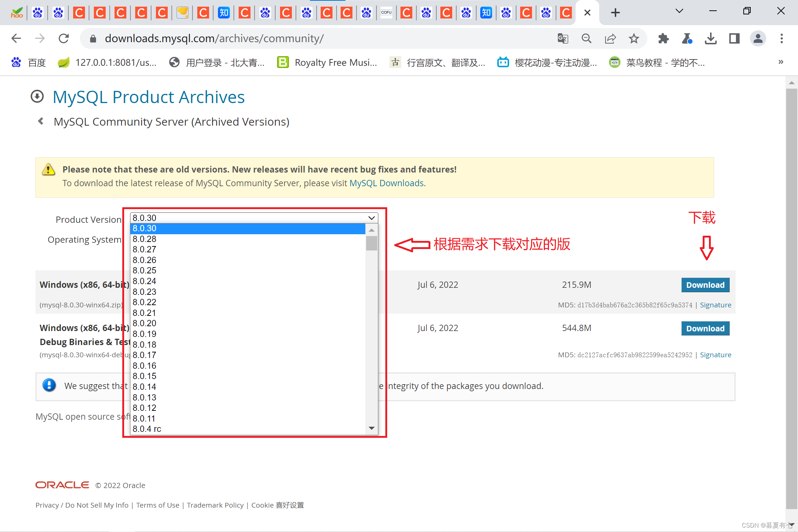Pick version 8.0.22 from the dropdown
Image resolution: width=798 pixels, height=532 pixels.
tap(248, 303)
